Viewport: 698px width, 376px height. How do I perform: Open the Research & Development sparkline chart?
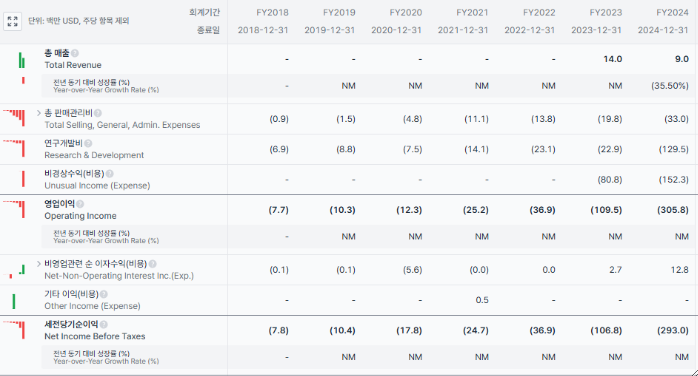click(x=14, y=148)
